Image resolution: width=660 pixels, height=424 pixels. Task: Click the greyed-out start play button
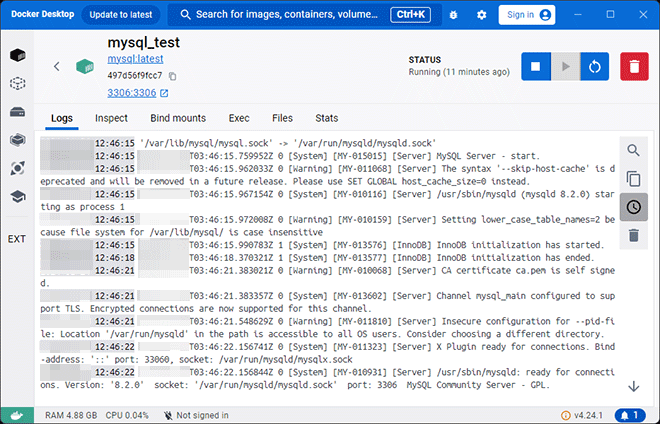point(565,66)
